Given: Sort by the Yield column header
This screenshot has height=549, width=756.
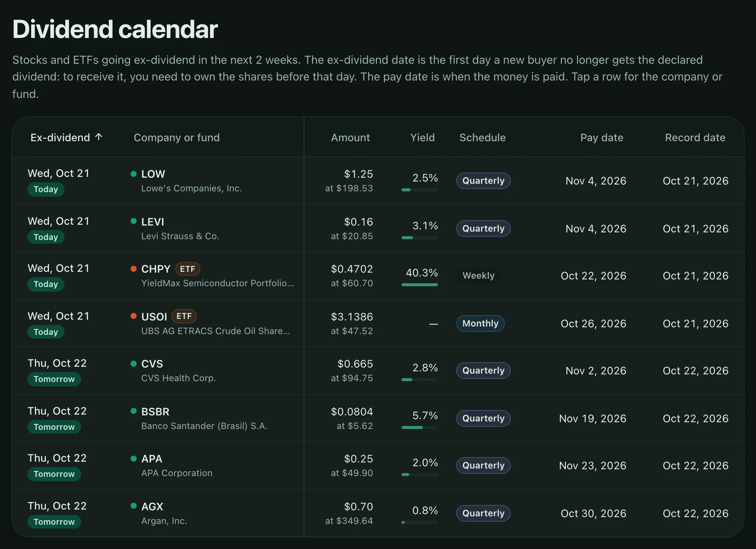Looking at the screenshot, I should pos(422,137).
